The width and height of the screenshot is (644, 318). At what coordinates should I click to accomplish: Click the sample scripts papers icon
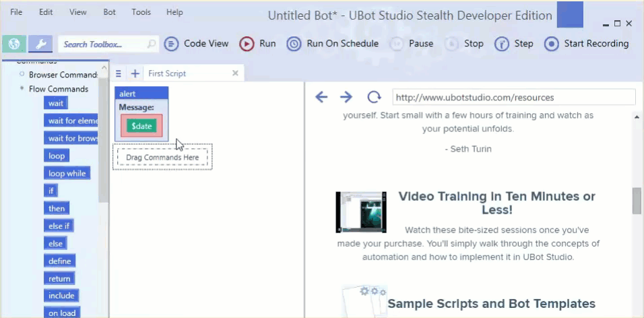coord(364,302)
